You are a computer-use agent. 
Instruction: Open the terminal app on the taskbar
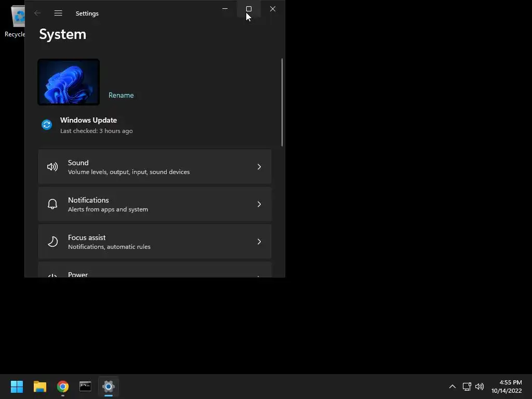coord(85,387)
